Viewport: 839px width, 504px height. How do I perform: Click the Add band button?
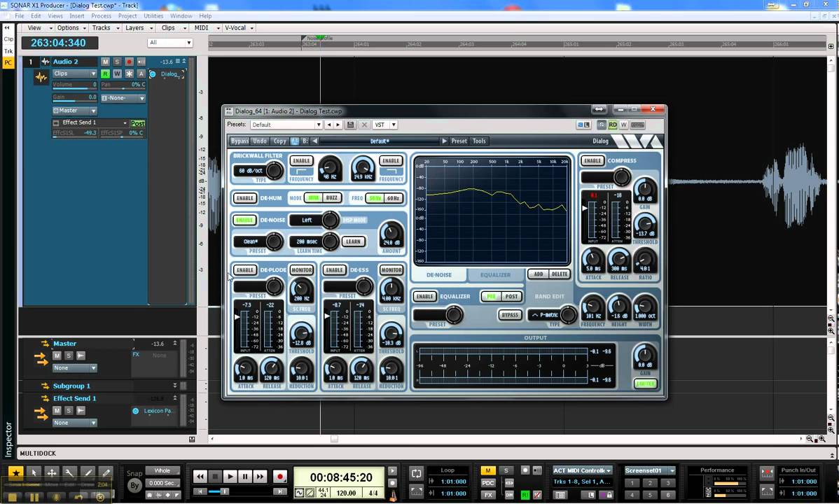click(539, 274)
